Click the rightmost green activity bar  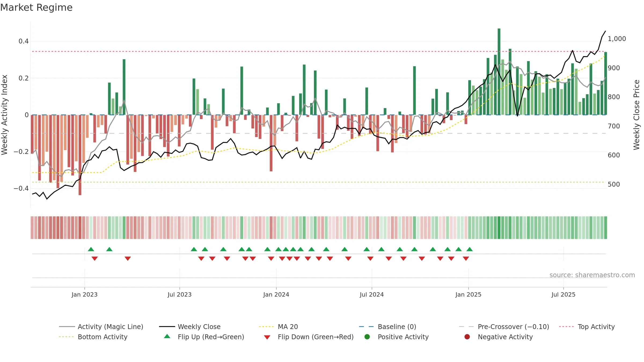click(x=606, y=83)
